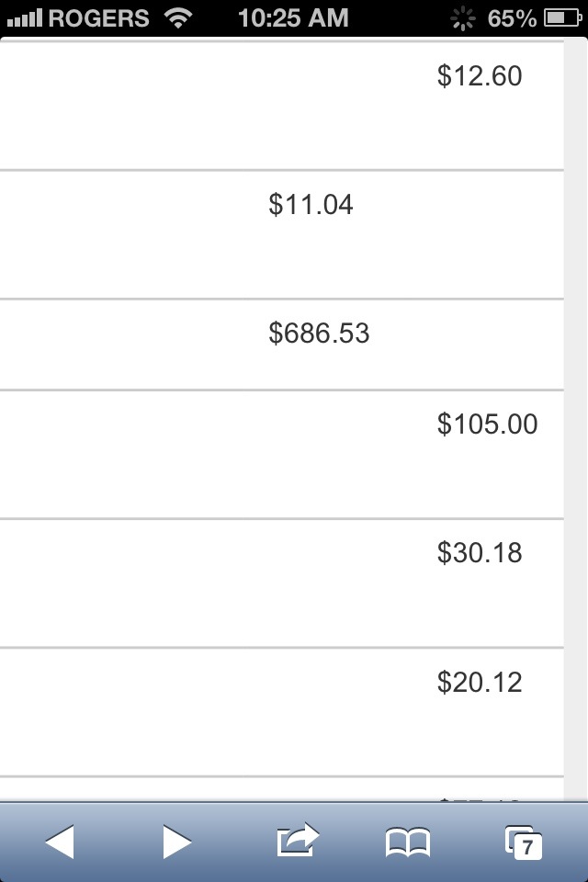Screen dimensions: 588x882
Task: Tap the battery icon in status bar
Action: [562, 18]
